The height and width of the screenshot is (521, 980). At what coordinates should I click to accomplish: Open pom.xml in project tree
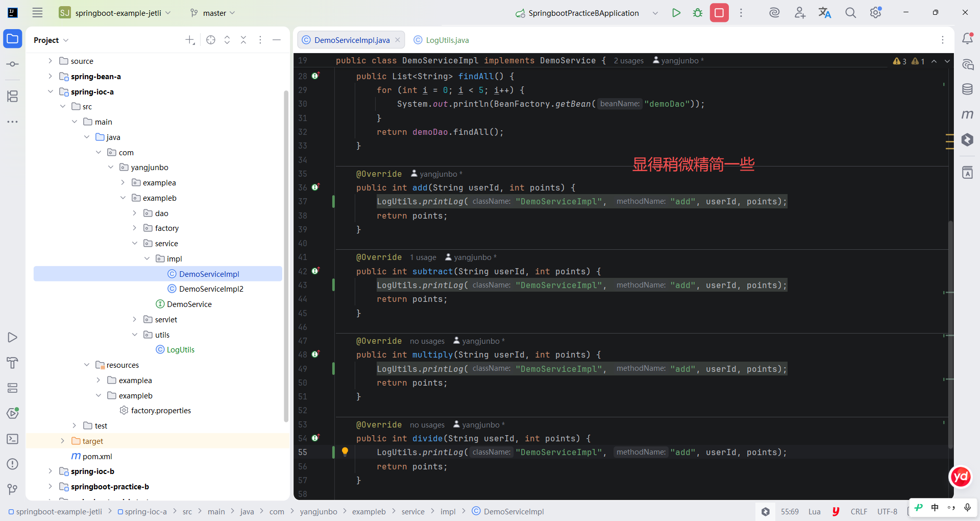coord(97,456)
